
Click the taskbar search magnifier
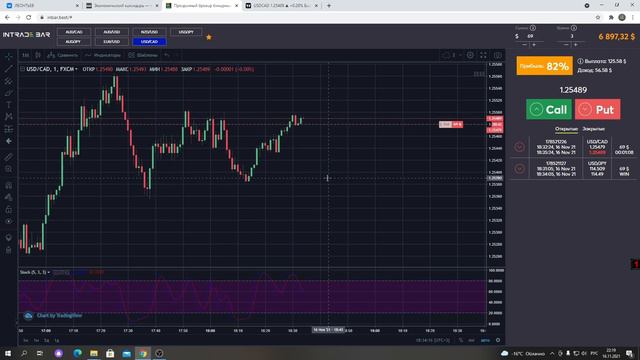pyautogui.click(x=24, y=353)
